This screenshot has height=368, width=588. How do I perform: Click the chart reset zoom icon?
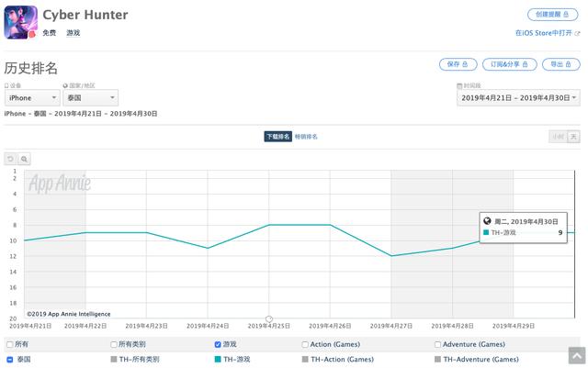point(10,159)
